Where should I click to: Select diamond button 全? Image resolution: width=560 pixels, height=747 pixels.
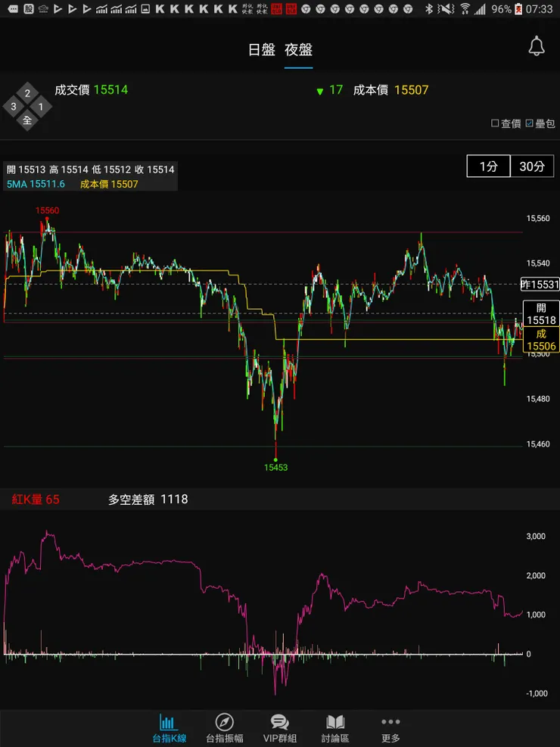27,120
